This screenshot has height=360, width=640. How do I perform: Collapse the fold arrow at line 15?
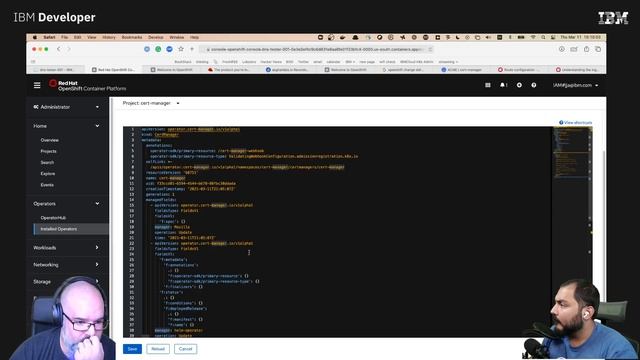pyautogui.click(x=151, y=205)
